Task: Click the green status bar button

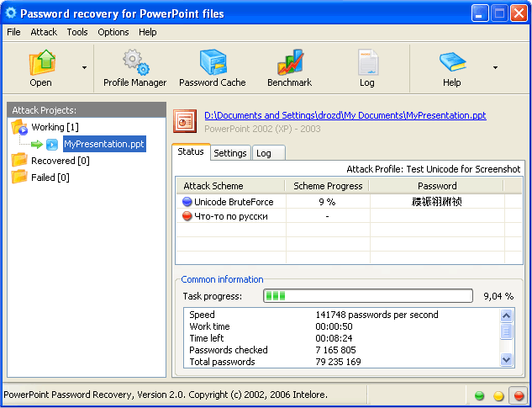Action: pyautogui.click(x=479, y=395)
